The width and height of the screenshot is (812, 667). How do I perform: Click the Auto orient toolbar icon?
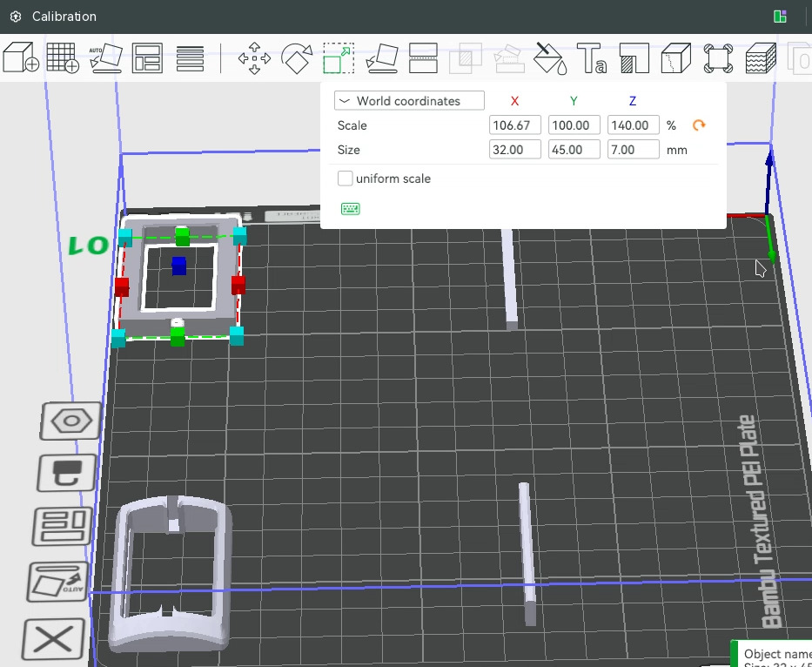[105, 58]
